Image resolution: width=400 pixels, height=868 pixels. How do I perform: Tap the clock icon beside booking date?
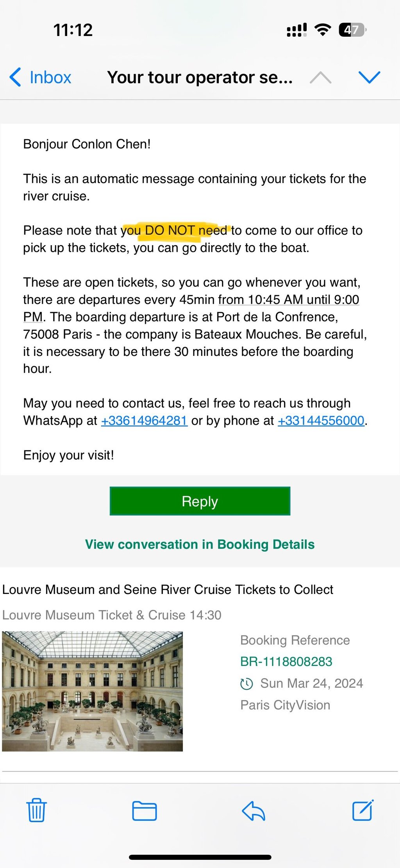click(246, 683)
